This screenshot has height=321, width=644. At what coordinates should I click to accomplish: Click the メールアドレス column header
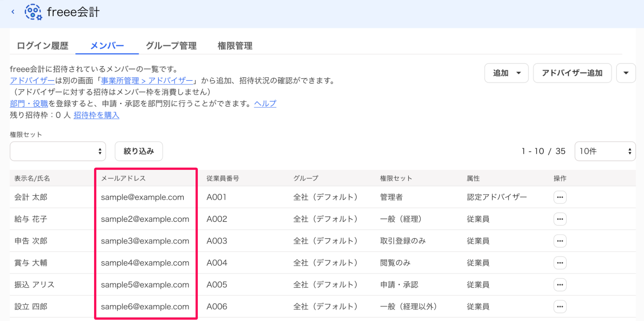point(123,179)
